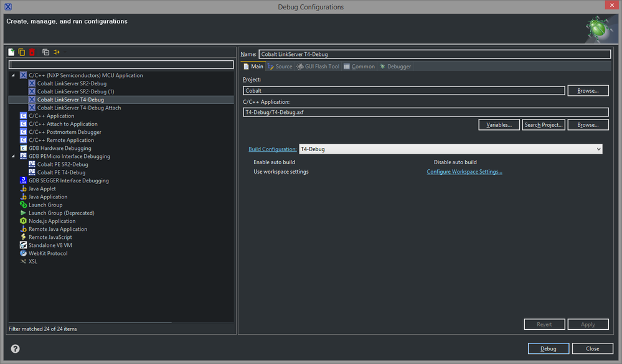Select the Cobalt LinkServer T4-Debug configuration
The height and width of the screenshot is (364, 622).
click(70, 100)
